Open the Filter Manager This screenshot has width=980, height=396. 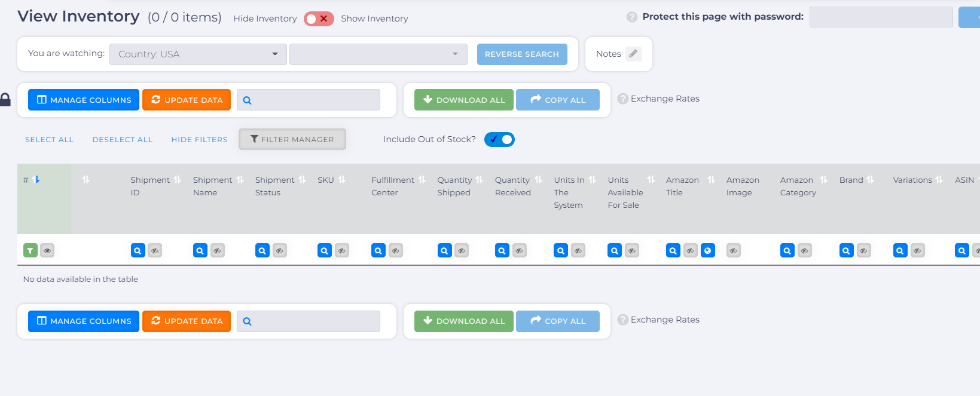pyautogui.click(x=292, y=139)
